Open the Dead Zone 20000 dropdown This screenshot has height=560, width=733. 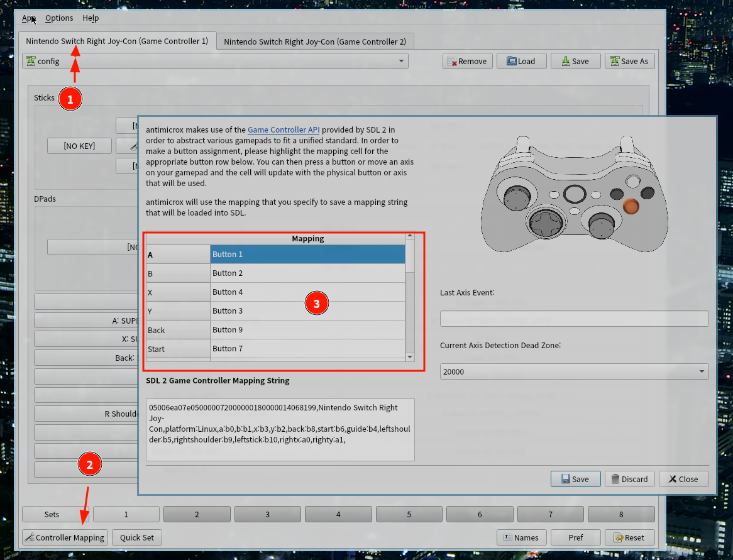574,371
